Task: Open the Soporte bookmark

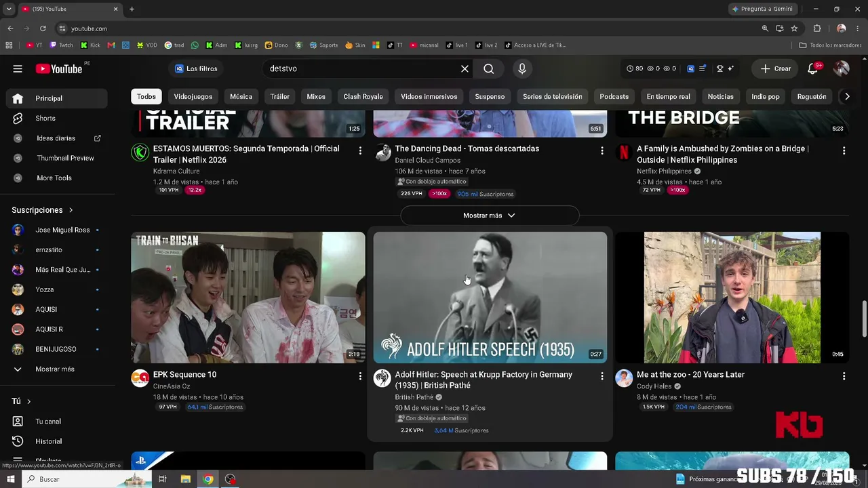Action: tap(324, 45)
